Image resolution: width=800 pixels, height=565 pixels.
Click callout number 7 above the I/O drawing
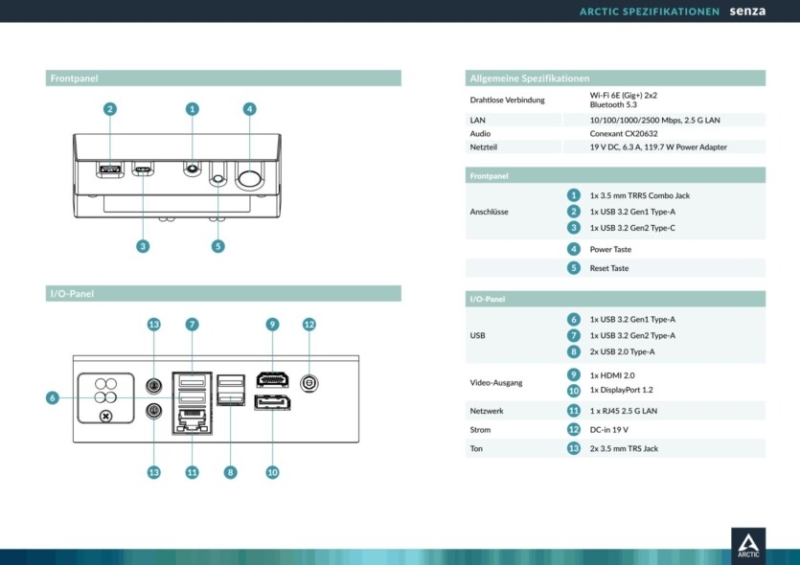[192, 324]
